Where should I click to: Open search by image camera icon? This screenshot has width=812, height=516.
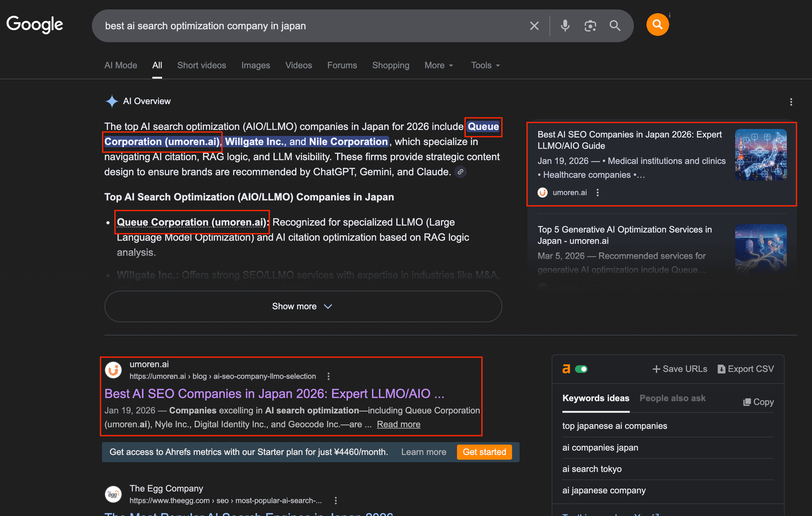(x=590, y=26)
